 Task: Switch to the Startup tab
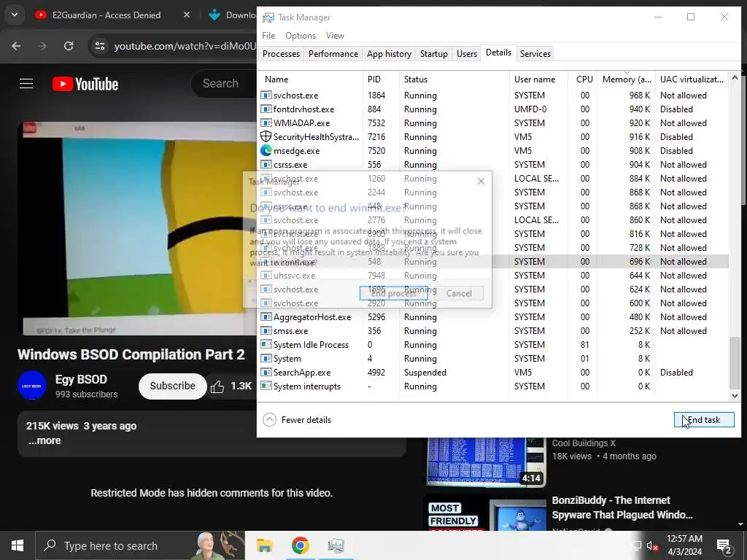[433, 54]
